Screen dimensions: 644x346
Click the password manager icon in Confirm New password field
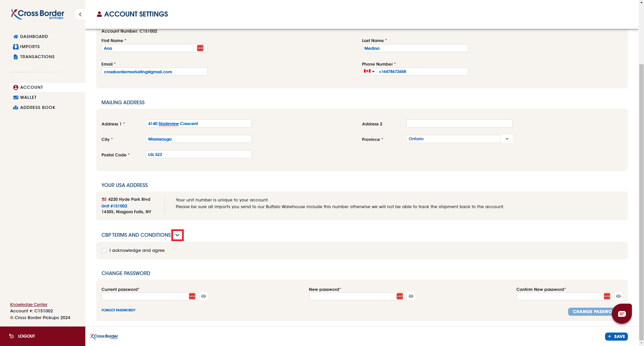[x=607, y=296]
